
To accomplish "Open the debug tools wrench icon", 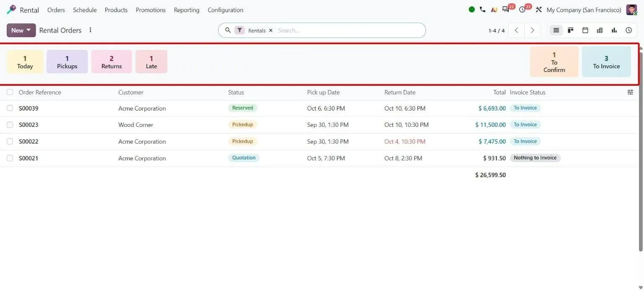I will [539, 10].
